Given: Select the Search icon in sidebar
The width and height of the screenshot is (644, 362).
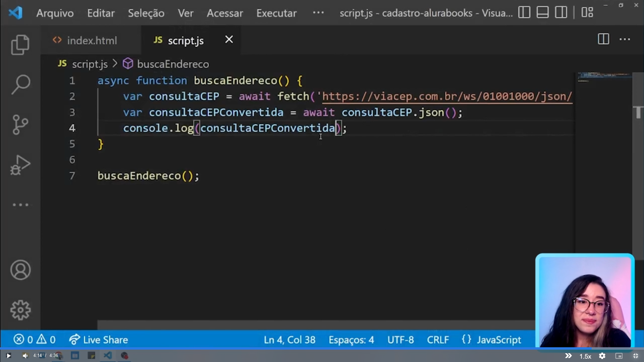Looking at the screenshot, I should click(20, 83).
